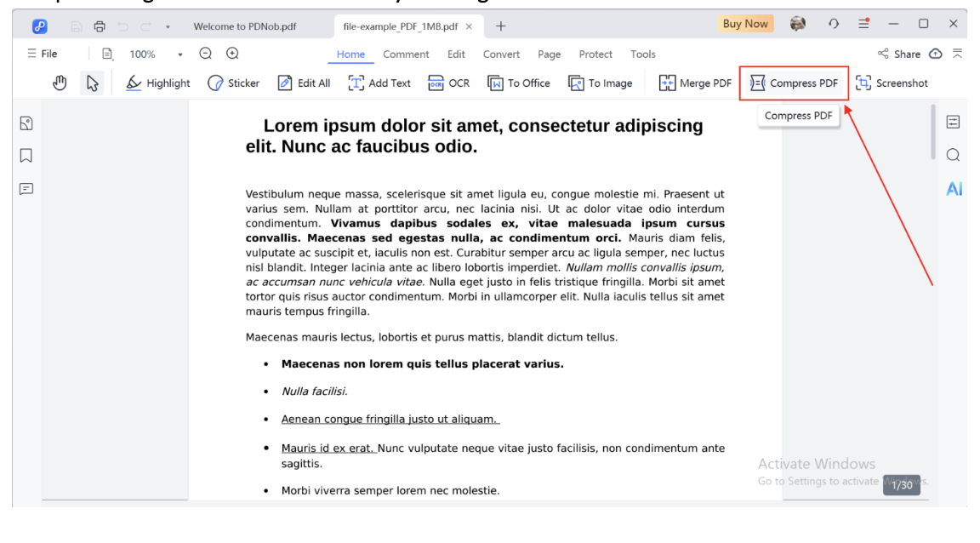Image resolution: width=980 pixels, height=543 pixels.
Task: Click the print icon in title bar
Action: coord(100,26)
